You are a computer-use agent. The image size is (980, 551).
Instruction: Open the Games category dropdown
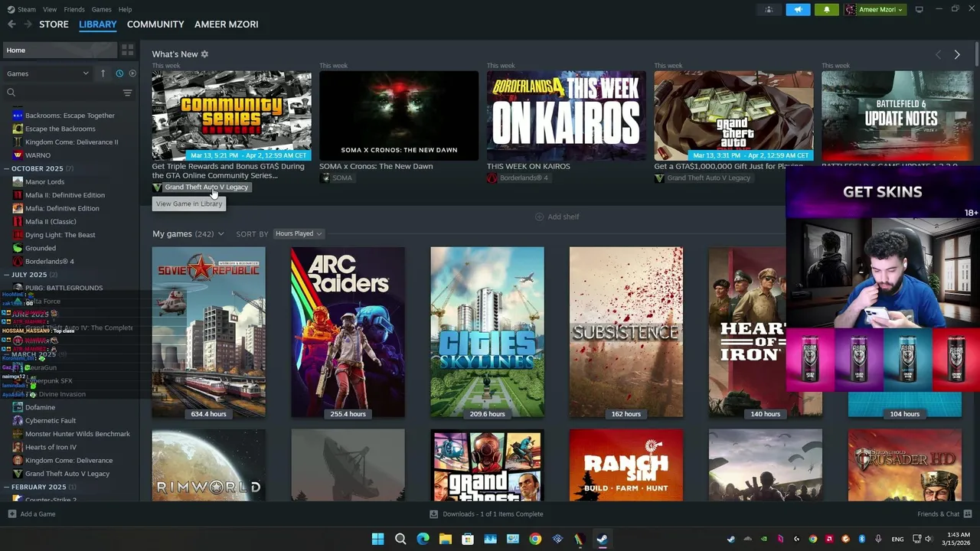[x=47, y=73]
